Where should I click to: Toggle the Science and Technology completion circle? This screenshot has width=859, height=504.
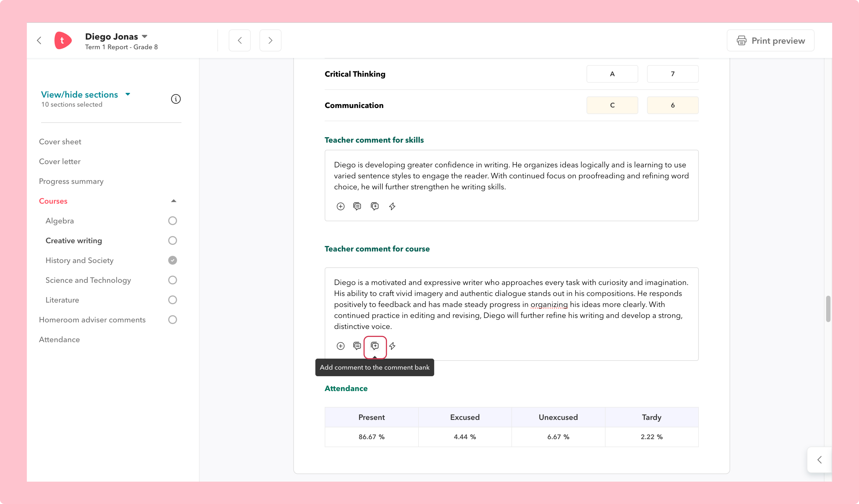(x=173, y=280)
